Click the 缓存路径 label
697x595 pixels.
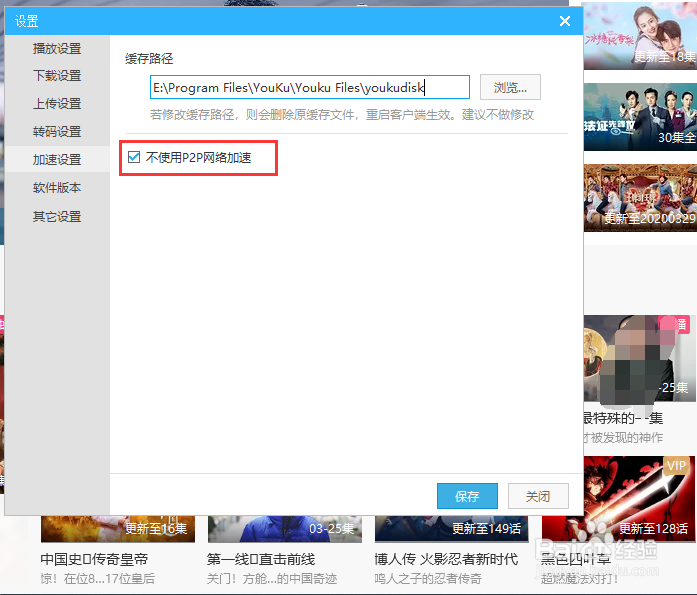pyautogui.click(x=149, y=59)
